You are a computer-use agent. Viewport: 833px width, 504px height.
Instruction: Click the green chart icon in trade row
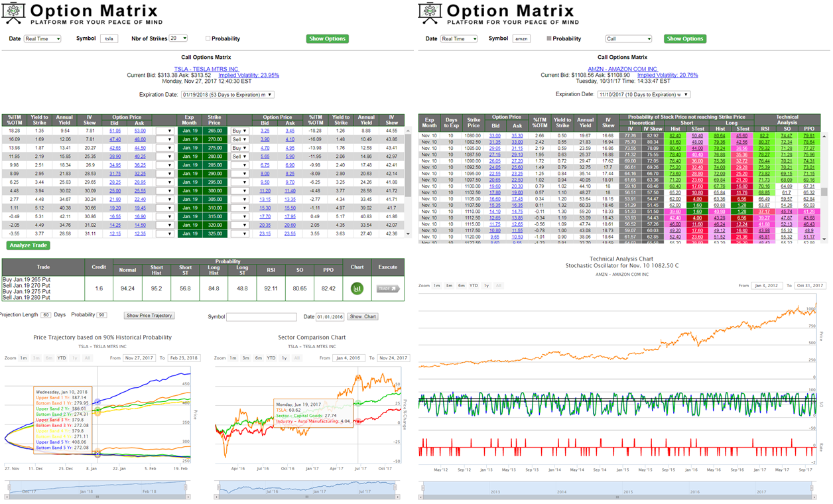pos(357,288)
